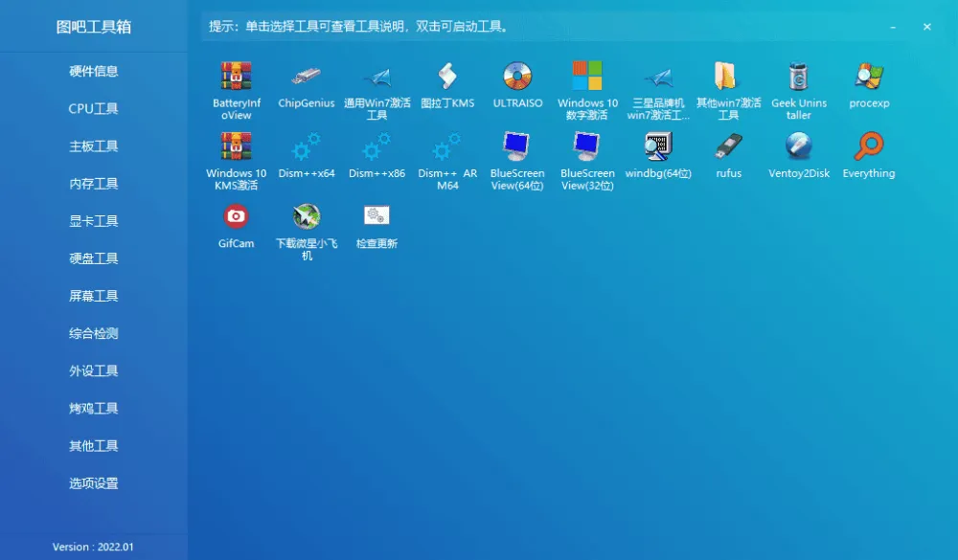Screen dimensions: 958x560
Task: Click 下载微星小飞机 download link
Action: click(305, 222)
